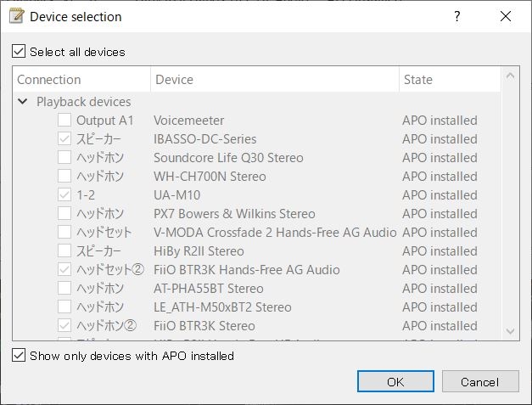The width and height of the screenshot is (532, 405).
Task: Click the Device selection notepad title icon
Action: click(x=16, y=16)
